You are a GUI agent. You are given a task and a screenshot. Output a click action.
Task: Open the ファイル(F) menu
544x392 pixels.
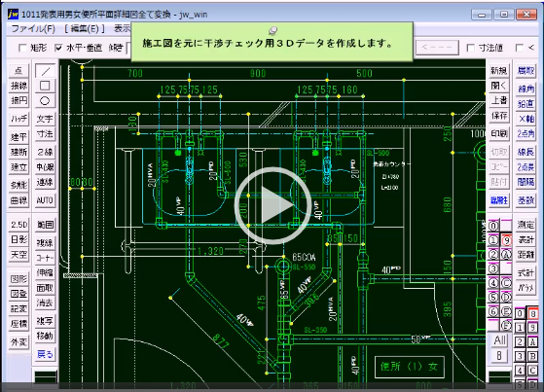[x=33, y=29]
